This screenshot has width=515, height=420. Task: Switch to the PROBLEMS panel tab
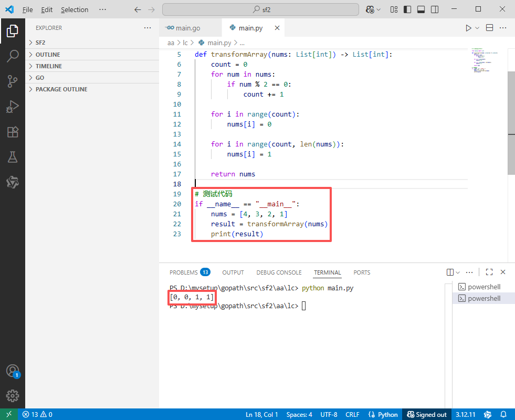click(190, 272)
